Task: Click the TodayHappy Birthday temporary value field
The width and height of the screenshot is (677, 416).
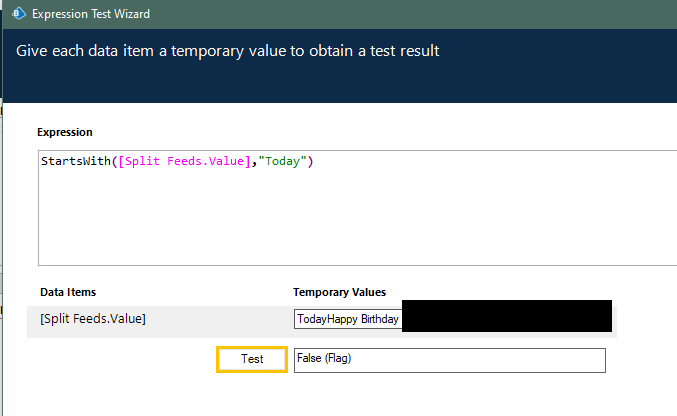Action: pyautogui.click(x=348, y=320)
